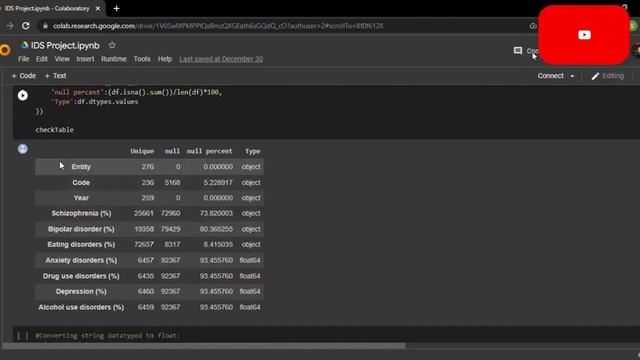Screen dimensions: 640x360
Task: Star the IDS Project notebook
Action: tap(112, 45)
